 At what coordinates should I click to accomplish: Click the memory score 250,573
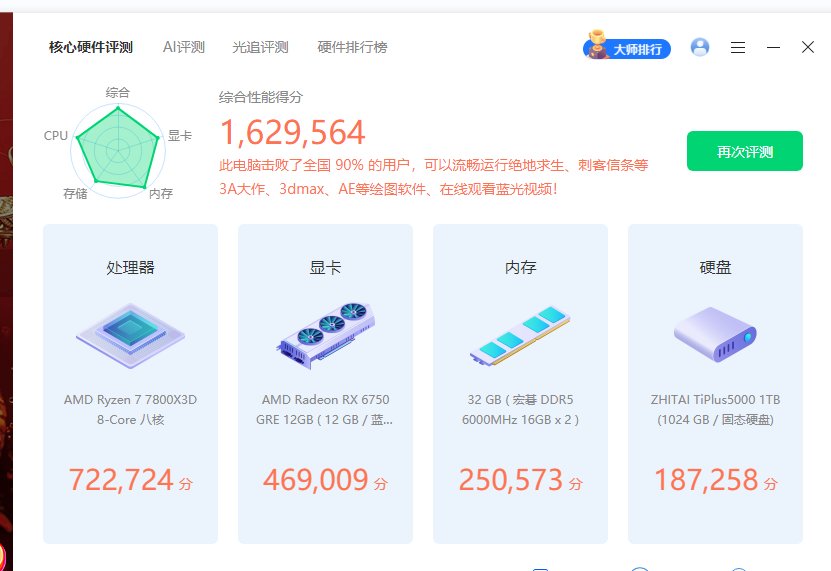point(511,480)
